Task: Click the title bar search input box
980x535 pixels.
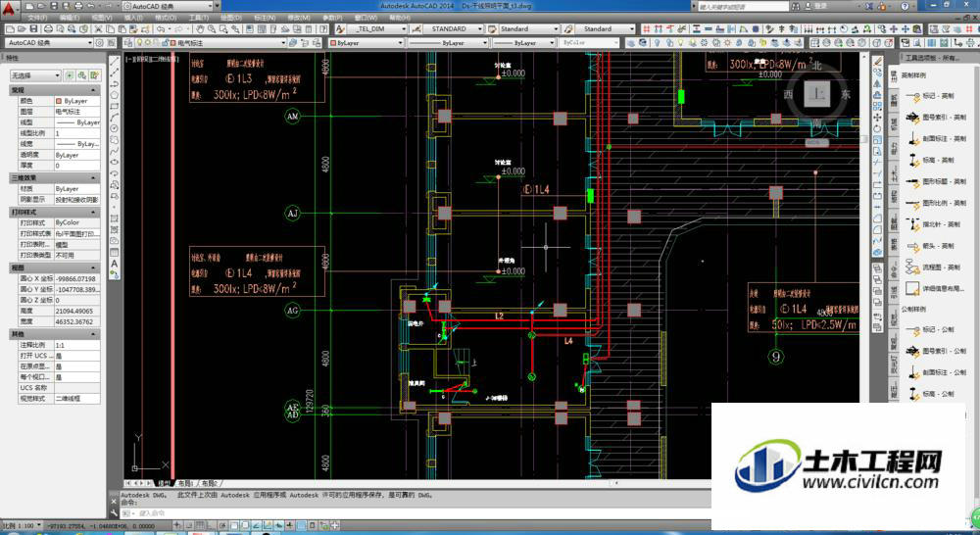Action: (743, 6)
